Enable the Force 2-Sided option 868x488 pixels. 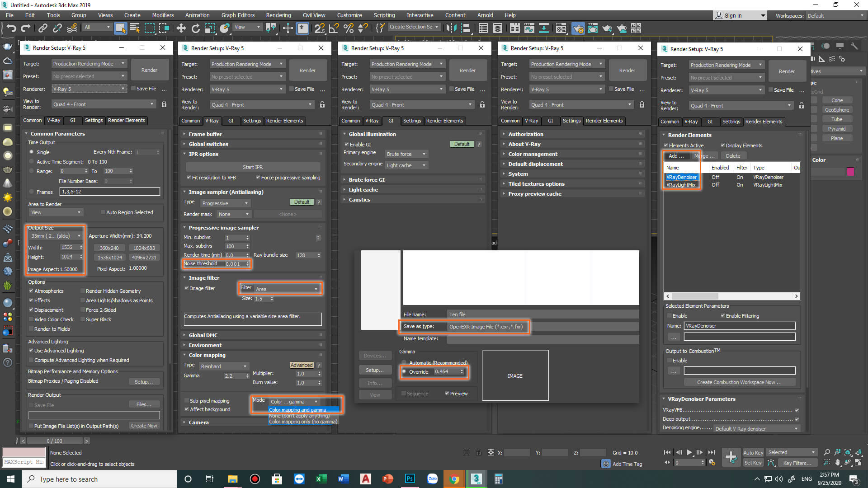point(83,310)
